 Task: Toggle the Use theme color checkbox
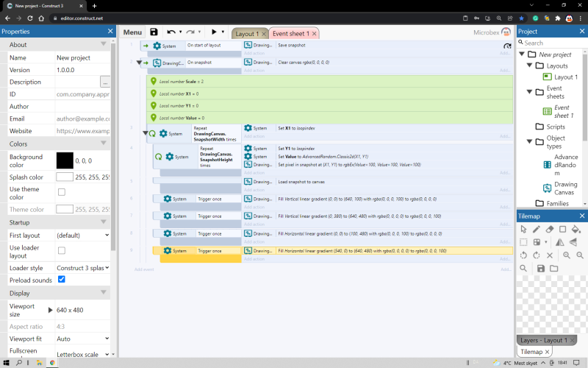(x=62, y=192)
